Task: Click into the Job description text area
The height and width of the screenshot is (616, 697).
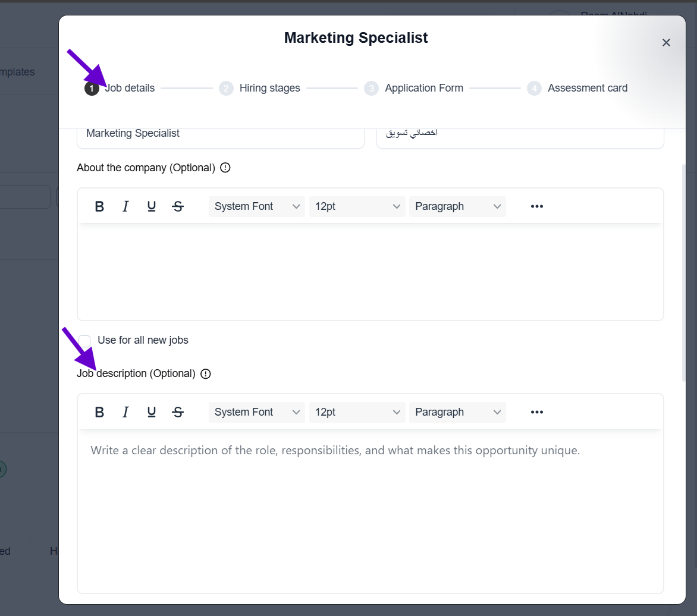Action: [370, 511]
